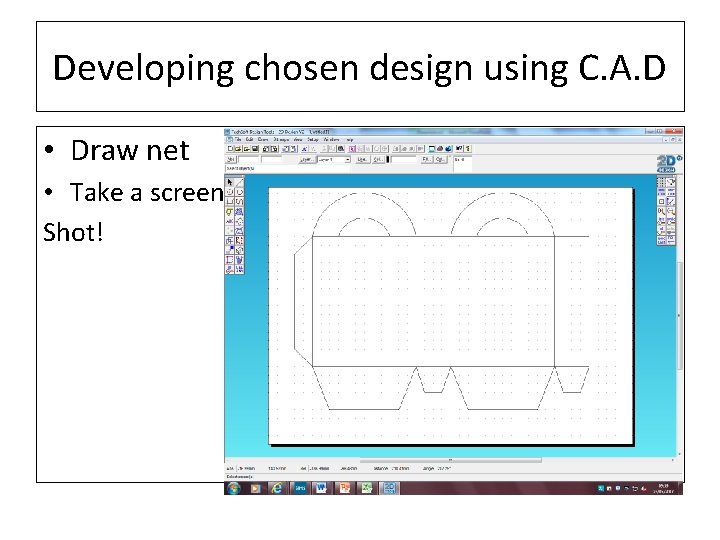Click the context help arrow-question icon
Image resolution: width=720 pixels, height=540 pixels.
coord(459,149)
